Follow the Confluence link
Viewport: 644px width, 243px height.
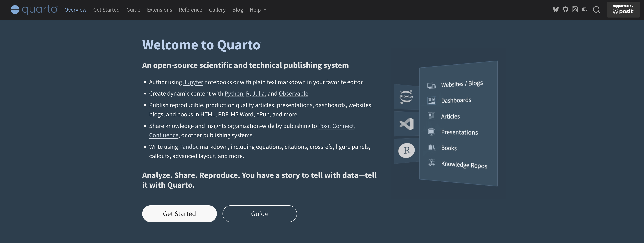point(164,135)
